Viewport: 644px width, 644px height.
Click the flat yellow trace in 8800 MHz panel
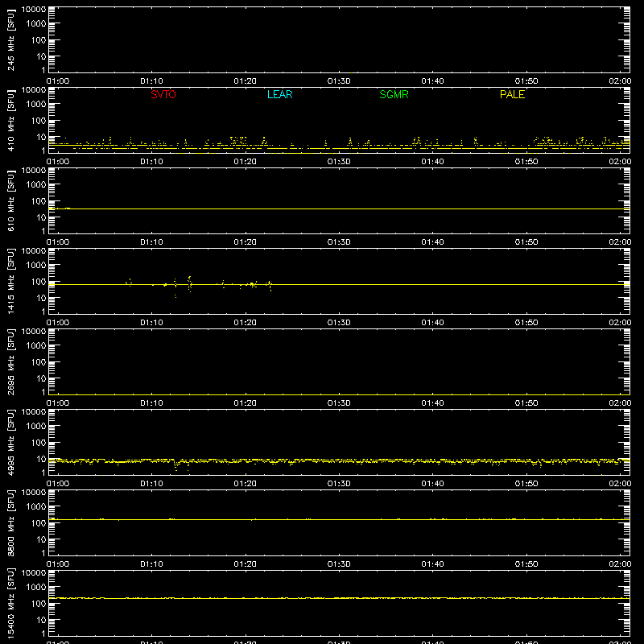pyautogui.click(x=339, y=519)
